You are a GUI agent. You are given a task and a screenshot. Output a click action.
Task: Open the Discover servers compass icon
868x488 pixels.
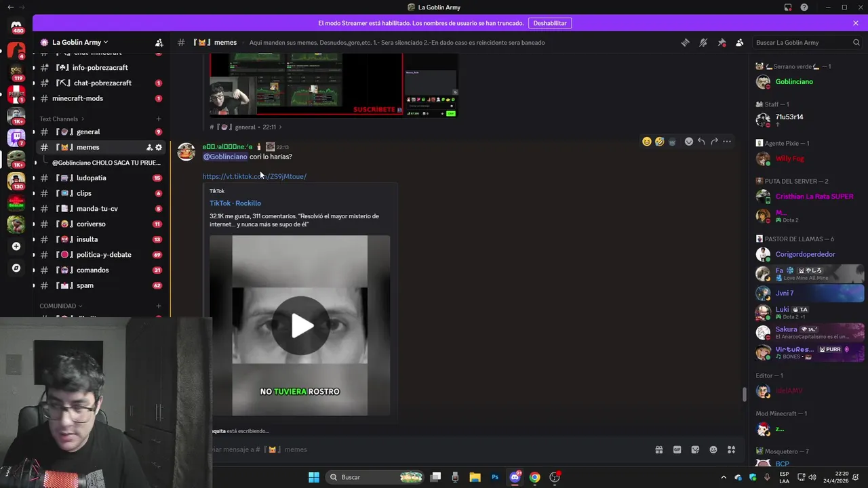coord(16,268)
